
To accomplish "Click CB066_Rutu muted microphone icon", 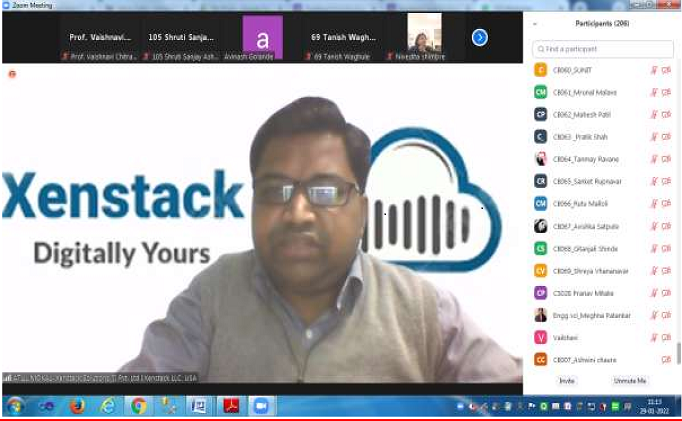I will pyautogui.click(x=654, y=203).
